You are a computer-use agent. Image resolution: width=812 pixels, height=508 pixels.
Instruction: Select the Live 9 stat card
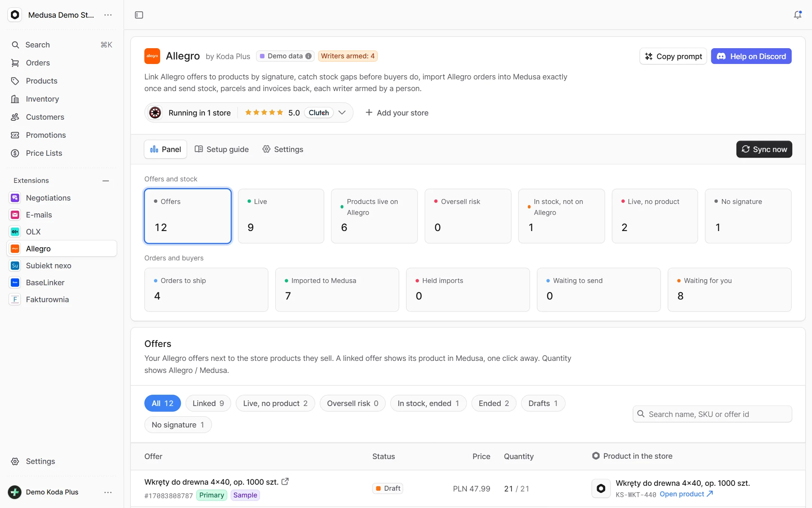(x=281, y=216)
